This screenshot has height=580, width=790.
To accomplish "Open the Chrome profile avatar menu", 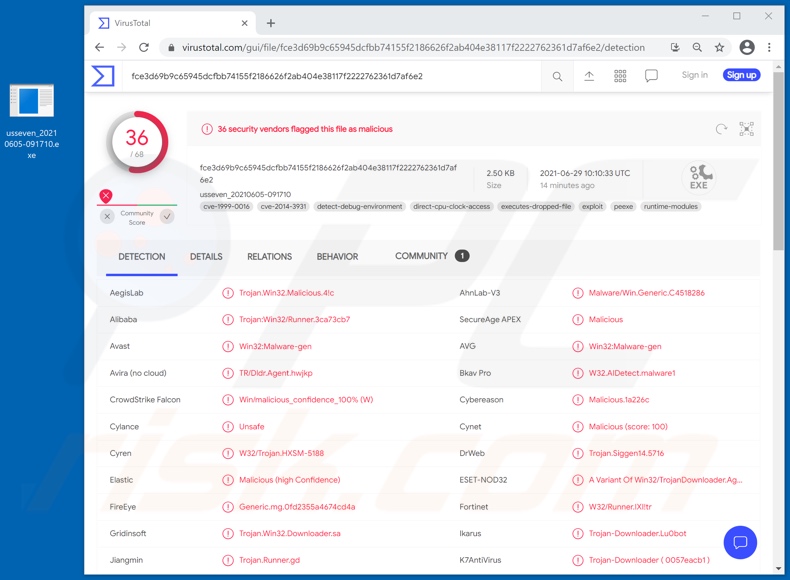I will click(x=746, y=47).
